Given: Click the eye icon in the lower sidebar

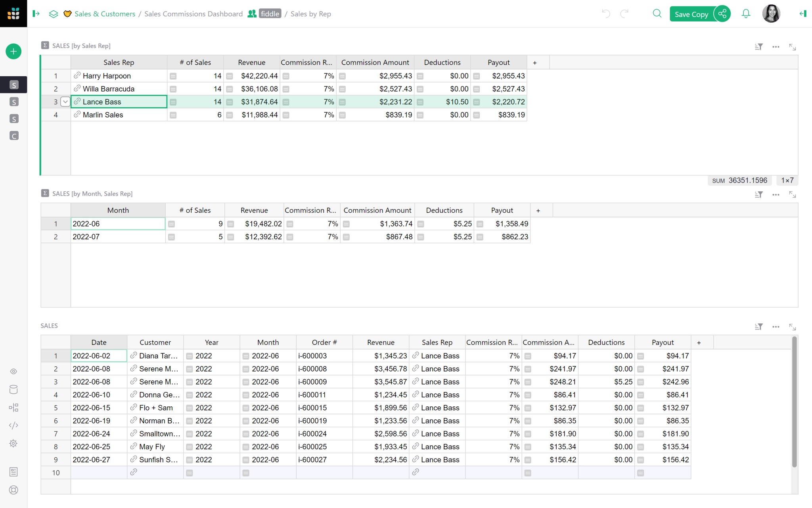Looking at the screenshot, I should click(13, 371).
